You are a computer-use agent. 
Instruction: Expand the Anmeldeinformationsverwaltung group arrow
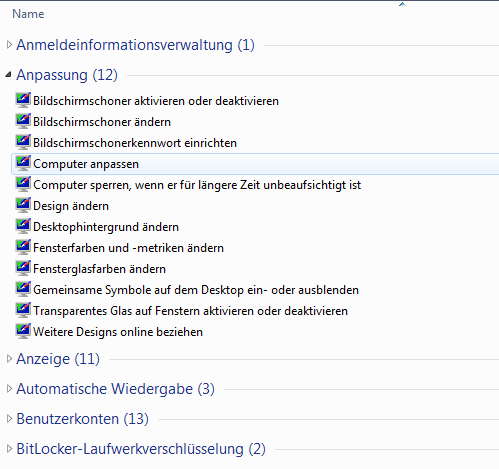tap(9, 45)
